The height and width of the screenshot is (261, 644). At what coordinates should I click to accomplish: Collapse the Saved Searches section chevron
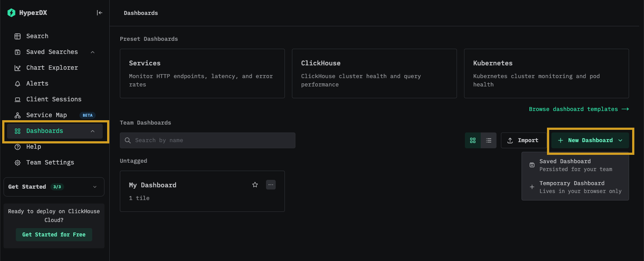point(92,52)
